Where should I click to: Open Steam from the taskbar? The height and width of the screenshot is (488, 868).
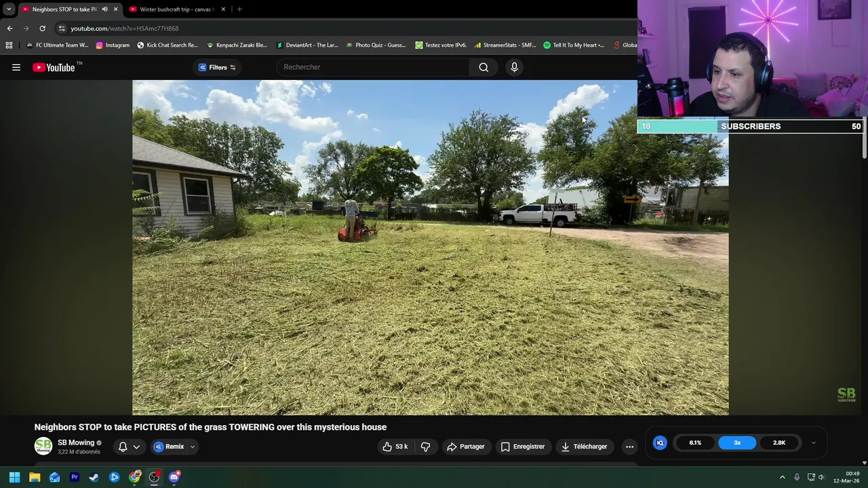click(x=94, y=477)
